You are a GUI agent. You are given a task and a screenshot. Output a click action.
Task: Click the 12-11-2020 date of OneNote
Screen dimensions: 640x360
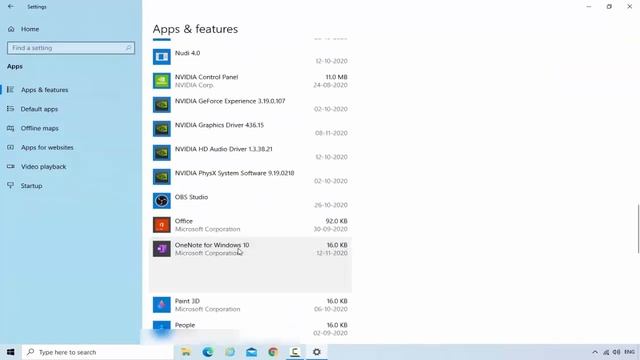(x=332, y=253)
